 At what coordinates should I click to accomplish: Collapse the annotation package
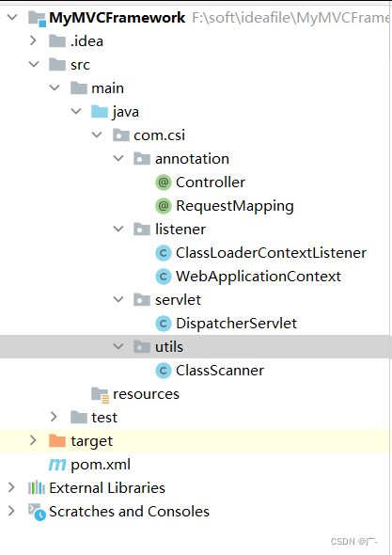(118, 158)
